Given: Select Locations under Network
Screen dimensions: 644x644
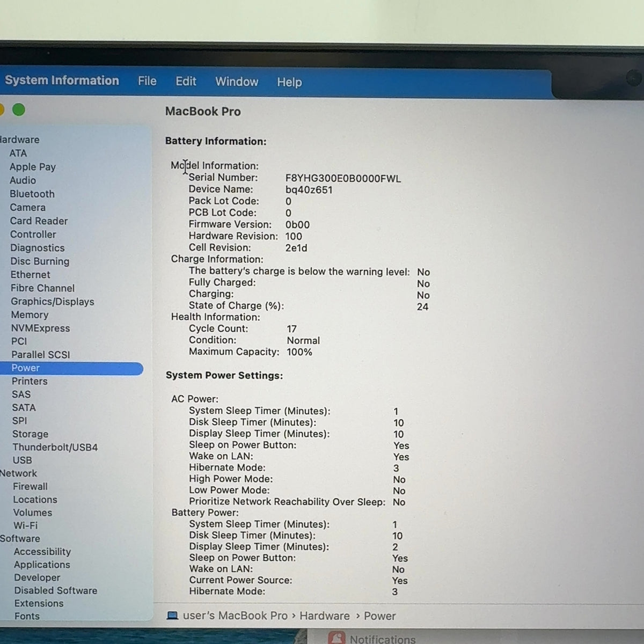Looking at the screenshot, I should (35, 499).
